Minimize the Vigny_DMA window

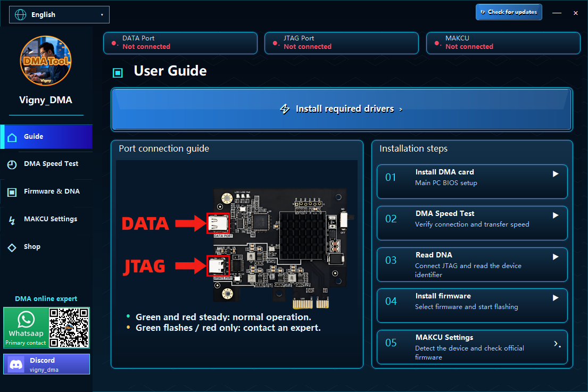[x=557, y=13]
